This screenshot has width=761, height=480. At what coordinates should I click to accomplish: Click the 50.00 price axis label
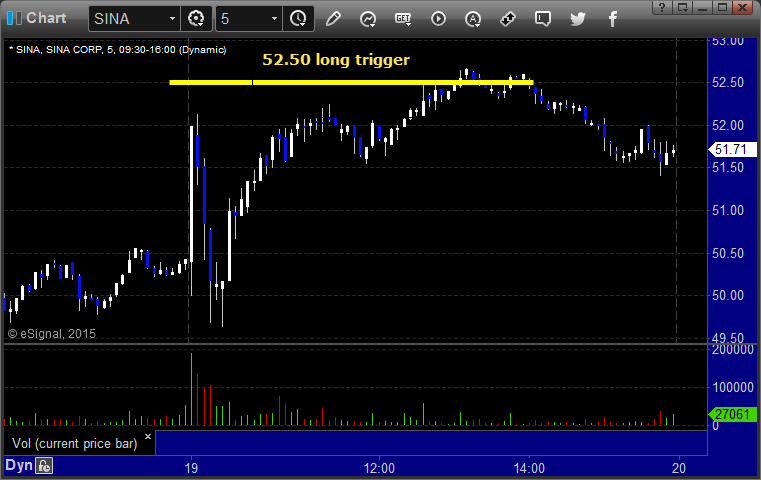pyautogui.click(x=728, y=295)
